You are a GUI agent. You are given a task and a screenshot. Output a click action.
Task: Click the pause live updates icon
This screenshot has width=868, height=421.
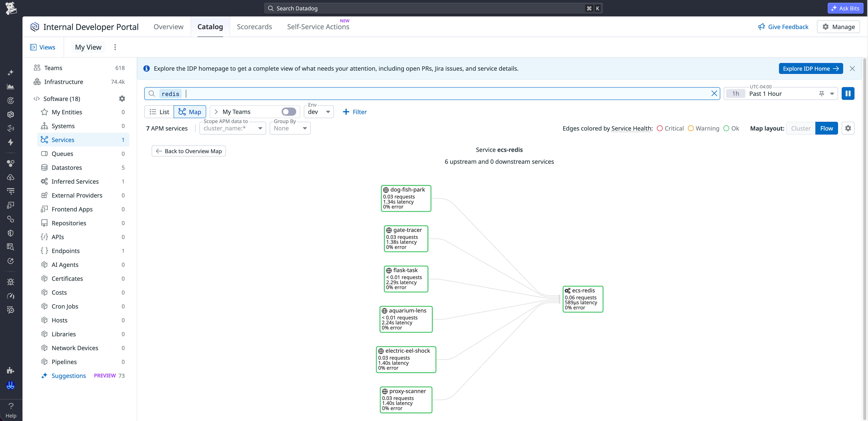tap(848, 93)
